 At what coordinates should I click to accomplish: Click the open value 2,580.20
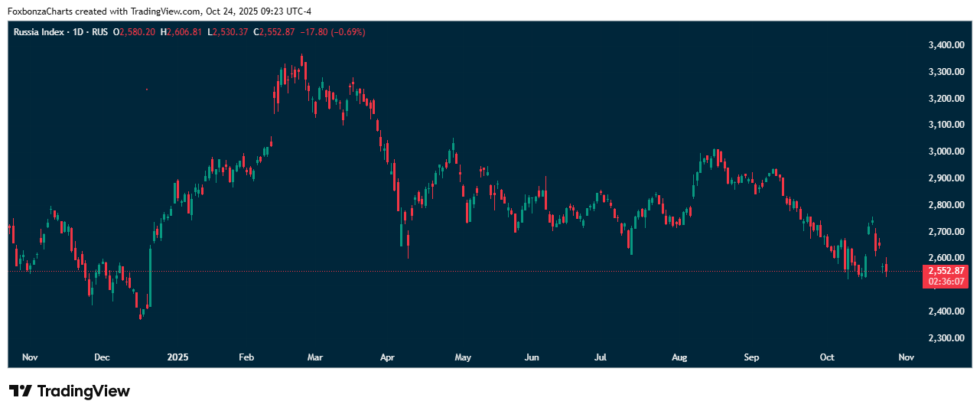pyautogui.click(x=138, y=32)
